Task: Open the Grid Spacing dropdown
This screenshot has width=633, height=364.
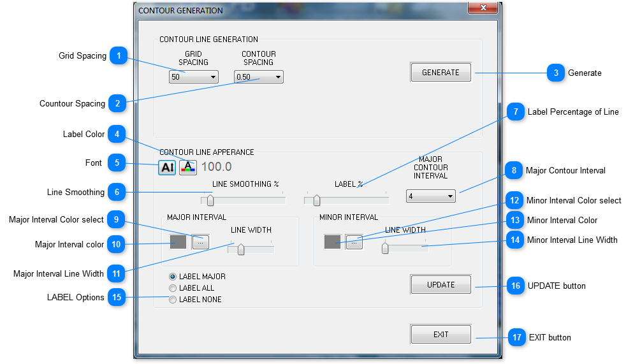Action: [193, 76]
